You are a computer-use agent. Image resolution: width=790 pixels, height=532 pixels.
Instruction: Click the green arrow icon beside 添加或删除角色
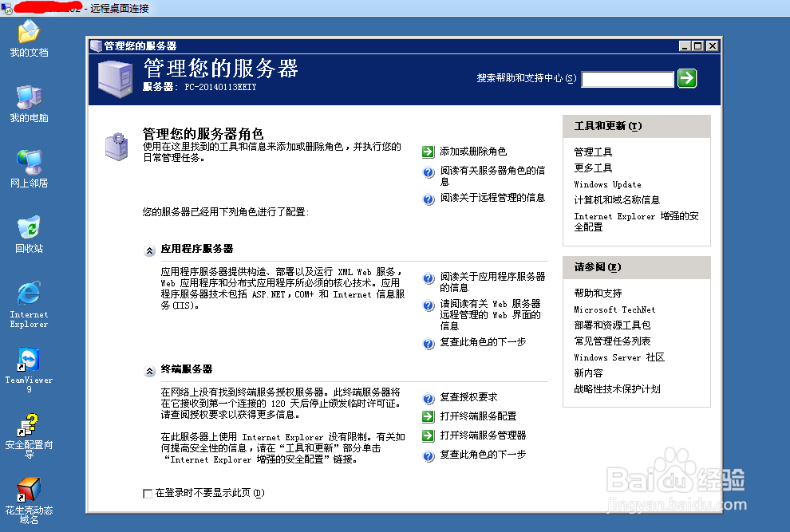coord(428,151)
